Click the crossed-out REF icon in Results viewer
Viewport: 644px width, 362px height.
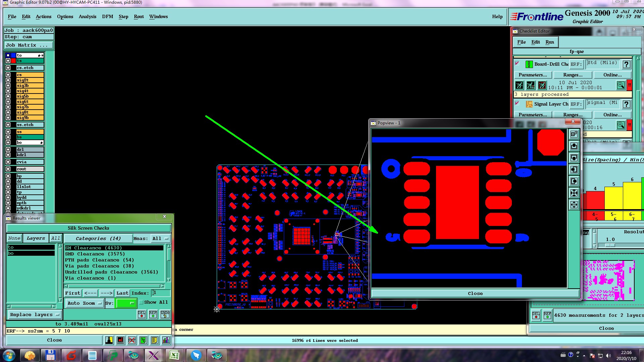[131, 340]
